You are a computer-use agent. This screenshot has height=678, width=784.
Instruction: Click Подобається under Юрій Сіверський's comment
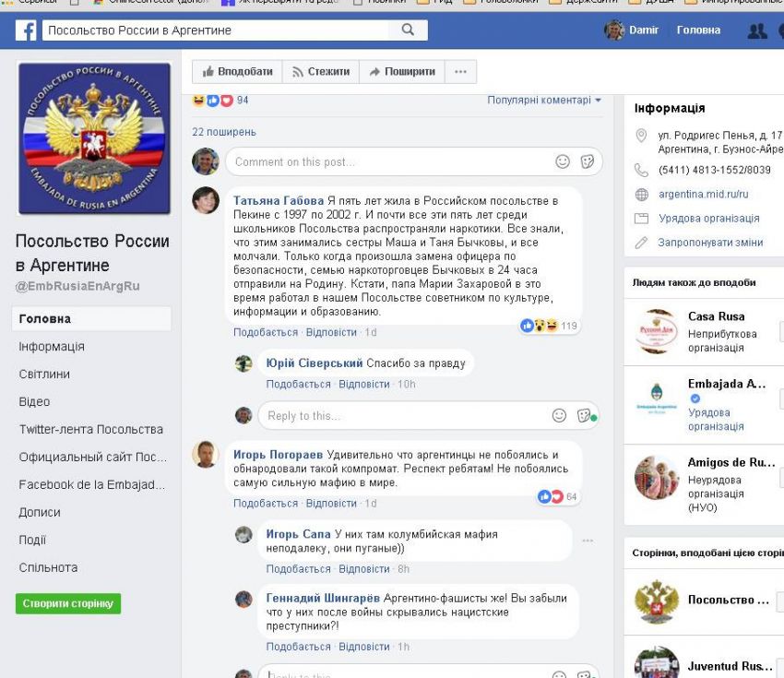point(299,385)
